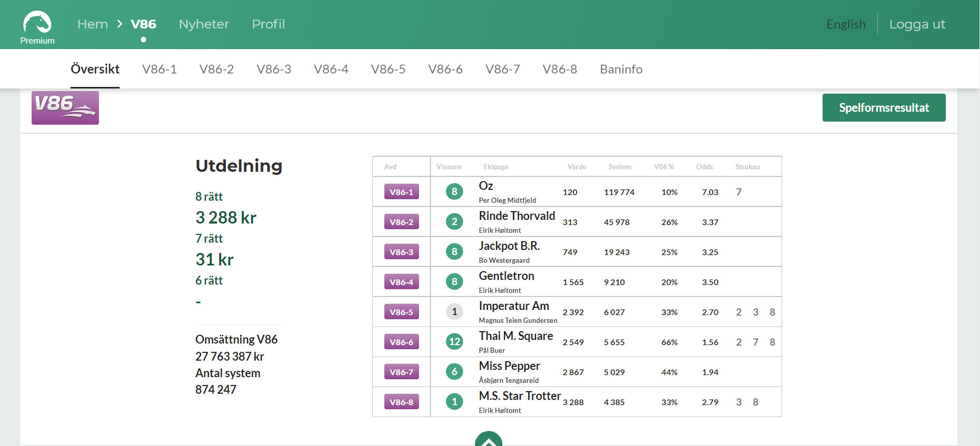Open the Baninfo tab

click(621, 69)
